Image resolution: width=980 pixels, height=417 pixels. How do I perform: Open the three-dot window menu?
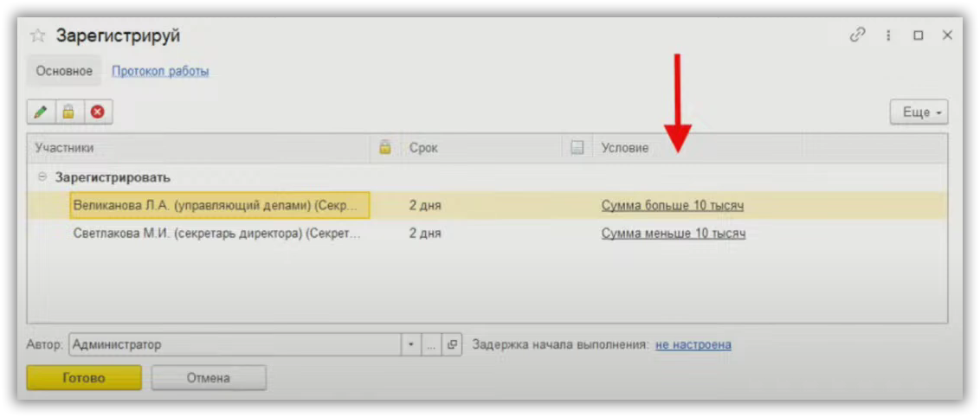[x=888, y=35]
